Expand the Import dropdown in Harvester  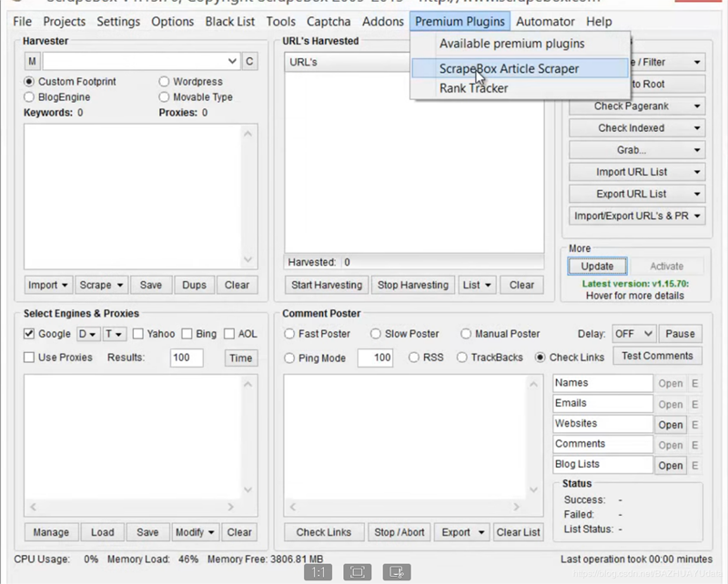pyautogui.click(x=48, y=285)
